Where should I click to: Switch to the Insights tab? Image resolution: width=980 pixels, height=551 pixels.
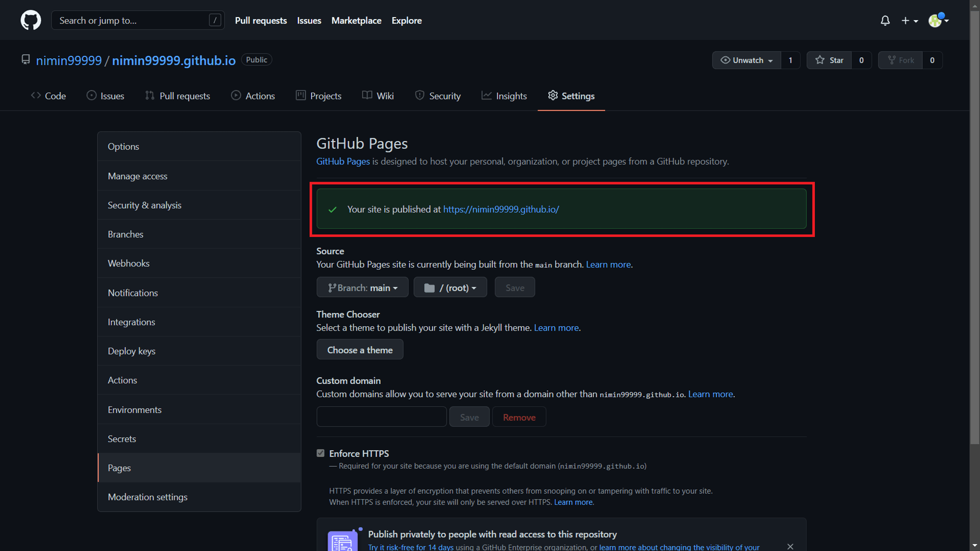[504, 96]
